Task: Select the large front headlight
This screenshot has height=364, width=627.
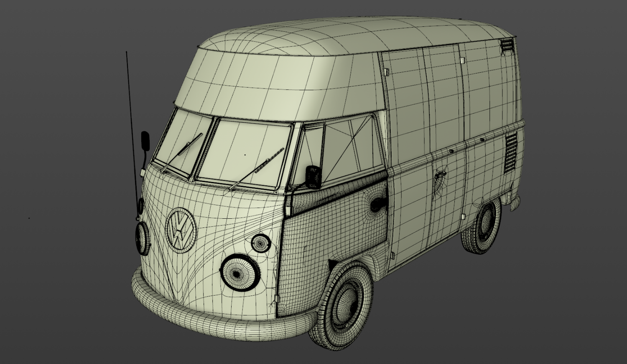Action: click(x=238, y=273)
